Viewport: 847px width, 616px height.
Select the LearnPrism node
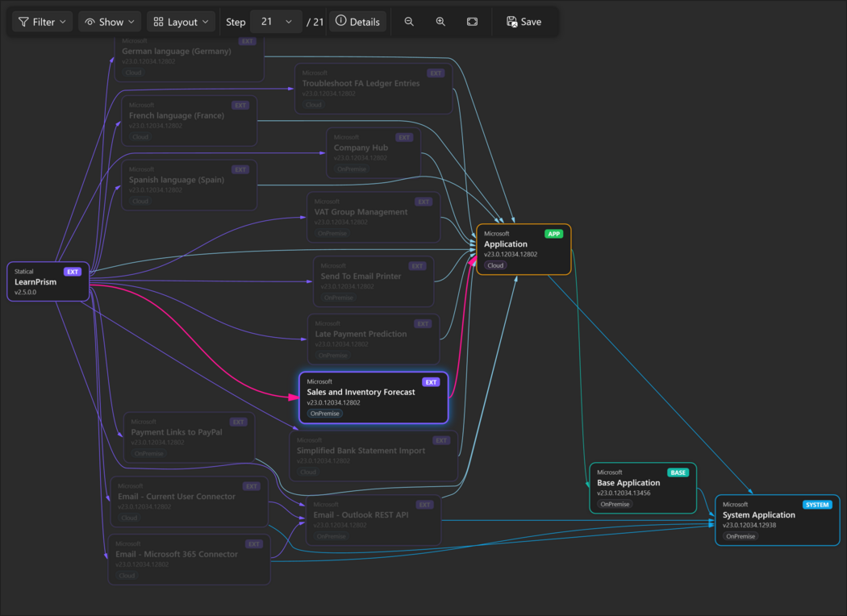click(x=48, y=281)
